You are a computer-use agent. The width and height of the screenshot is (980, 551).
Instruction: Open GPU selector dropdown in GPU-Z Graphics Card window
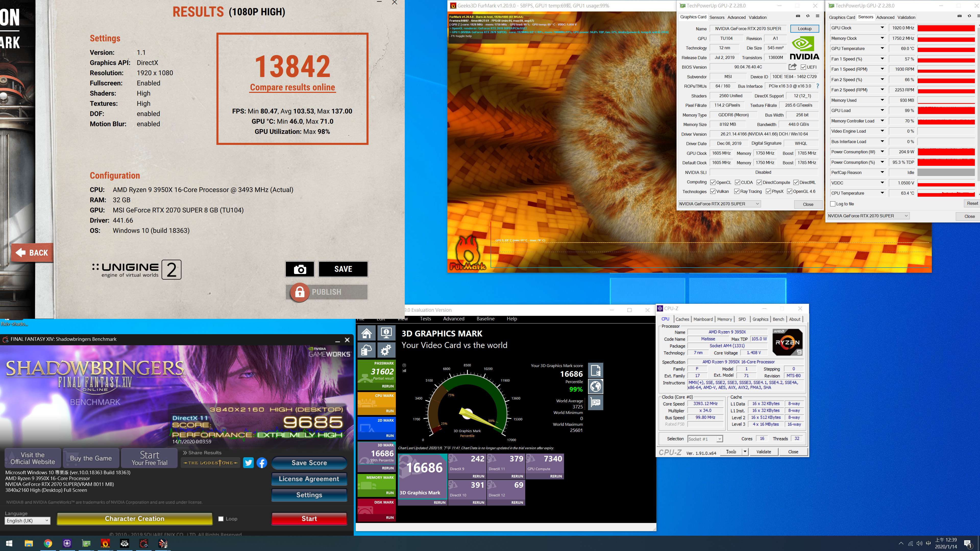[719, 204]
